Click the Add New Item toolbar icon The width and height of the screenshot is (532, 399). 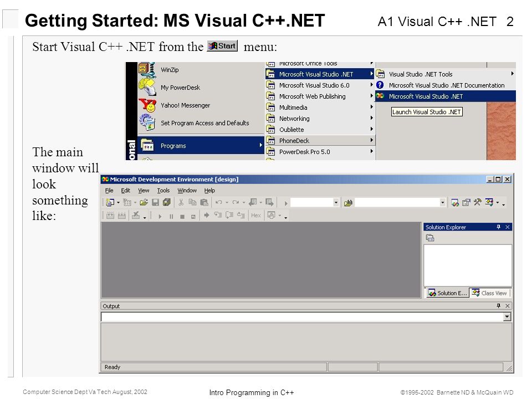click(127, 203)
